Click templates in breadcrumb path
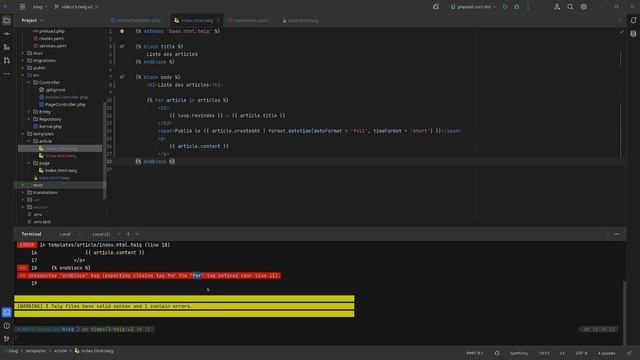 point(36,351)
